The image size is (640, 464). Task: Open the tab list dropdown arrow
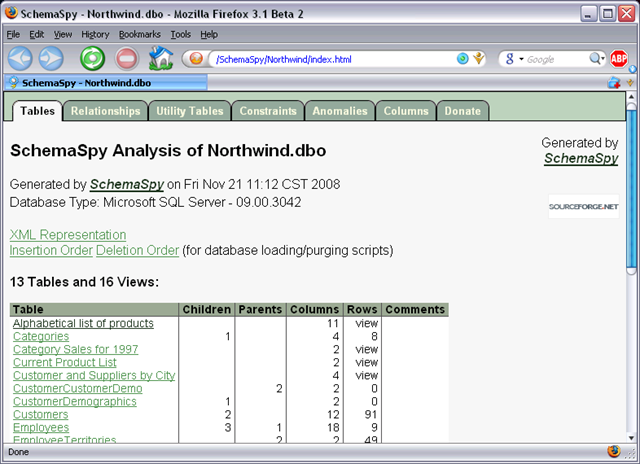pos(630,83)
